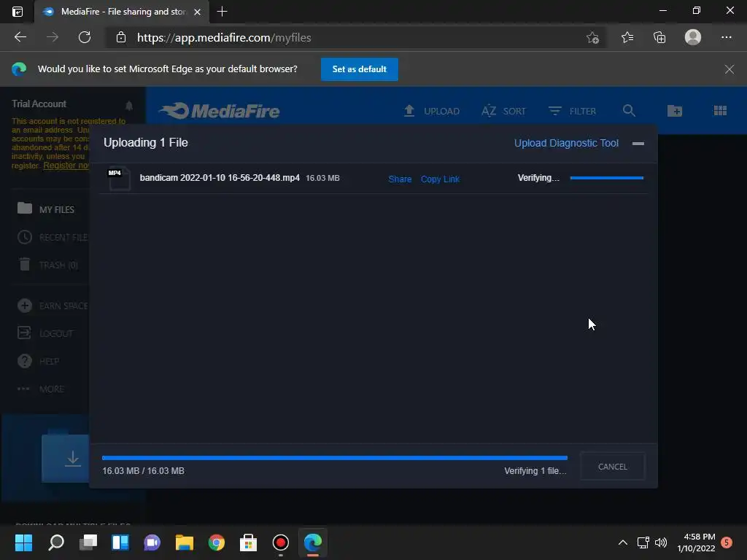Open Windows Start menu
Screen dimensions: 747x560
point(23,542)
